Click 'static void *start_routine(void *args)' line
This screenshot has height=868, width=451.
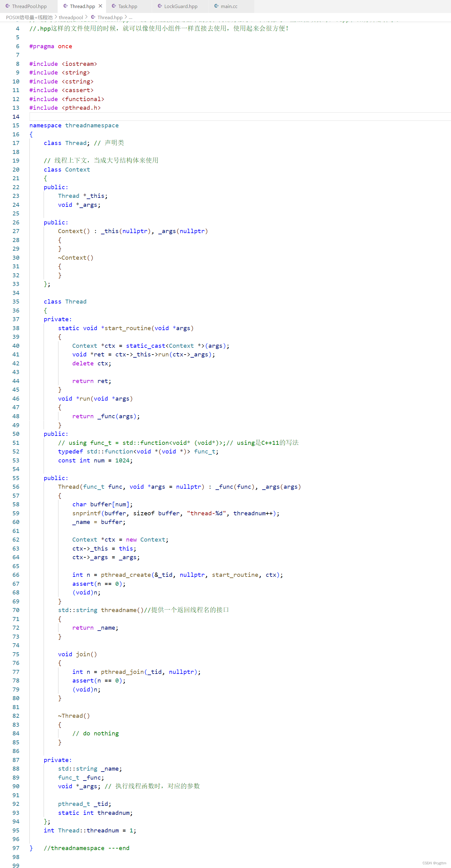point(126,328)
